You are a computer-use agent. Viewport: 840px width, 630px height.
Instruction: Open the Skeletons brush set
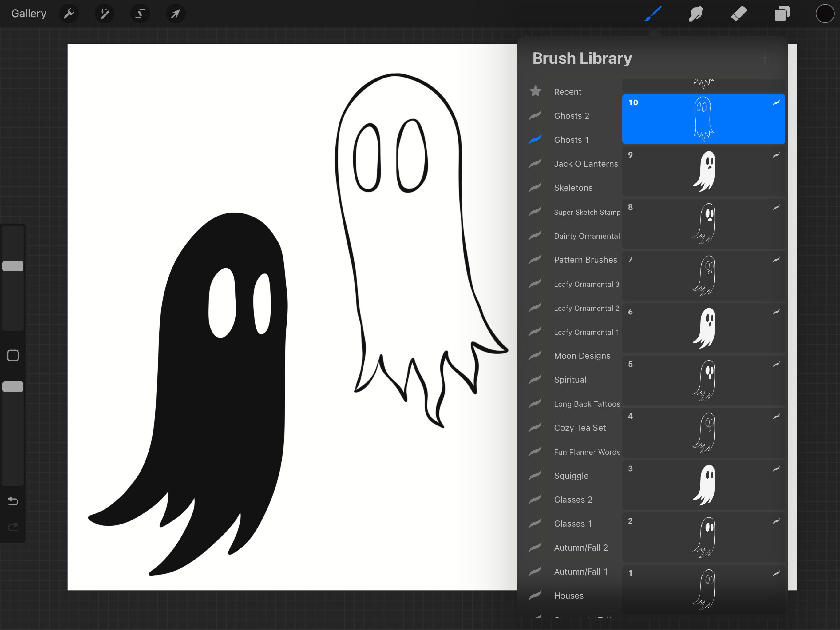tap(573, 187)
